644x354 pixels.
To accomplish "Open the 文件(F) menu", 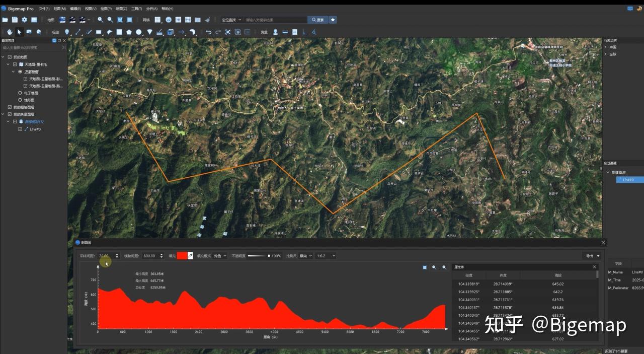I will coord(44,9).
